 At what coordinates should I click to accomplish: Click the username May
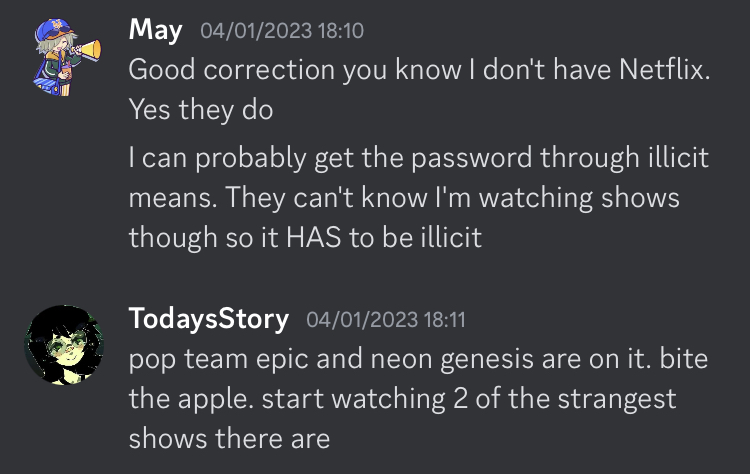(x=155, y=30)
